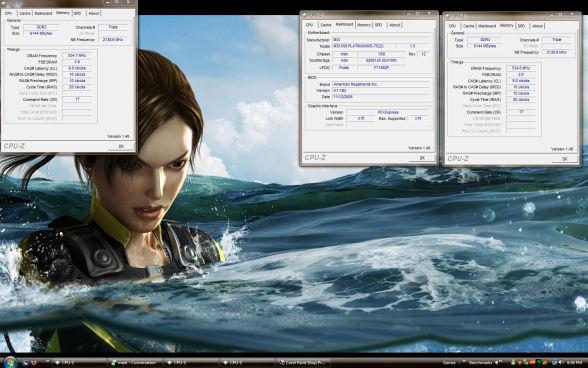
Task: Click the PCI-Express graphic interface version
Action: (x=388, y=112)
